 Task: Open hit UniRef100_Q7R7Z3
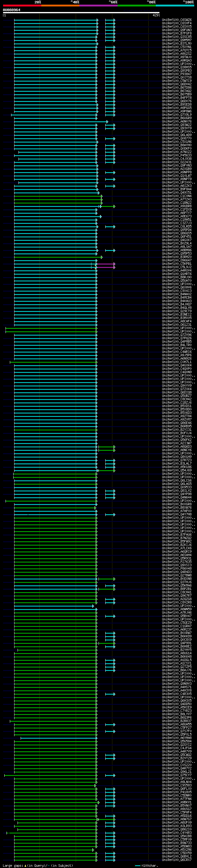pyautogui.click(x=177, y=460)
